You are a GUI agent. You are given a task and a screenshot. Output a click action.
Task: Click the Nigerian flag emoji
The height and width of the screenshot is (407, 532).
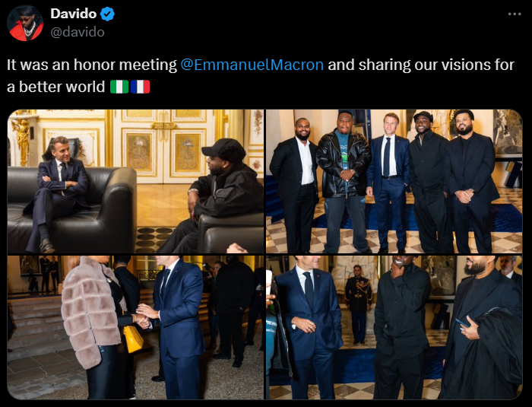pyautogui.click(x=119, y=87)
